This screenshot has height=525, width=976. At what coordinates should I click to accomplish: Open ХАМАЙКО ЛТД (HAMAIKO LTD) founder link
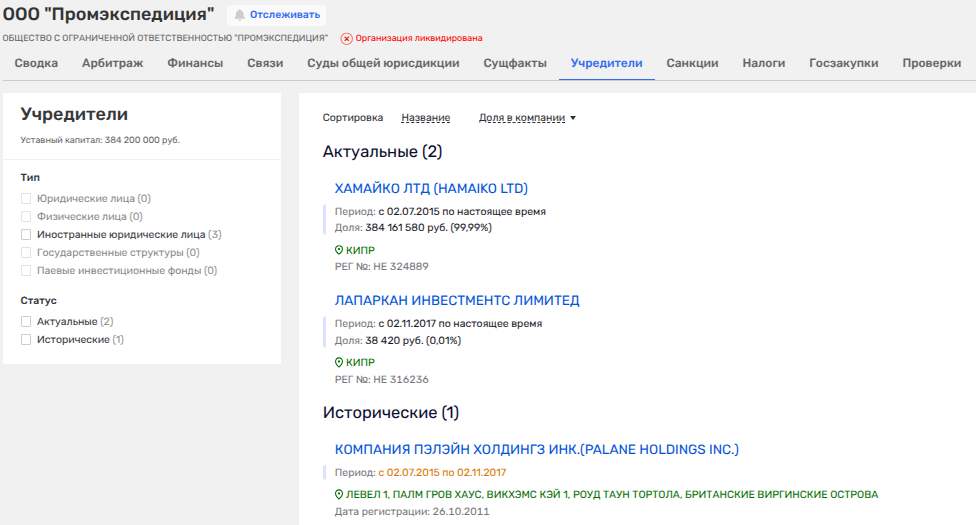pyautogui.click(x=431, y=189)
